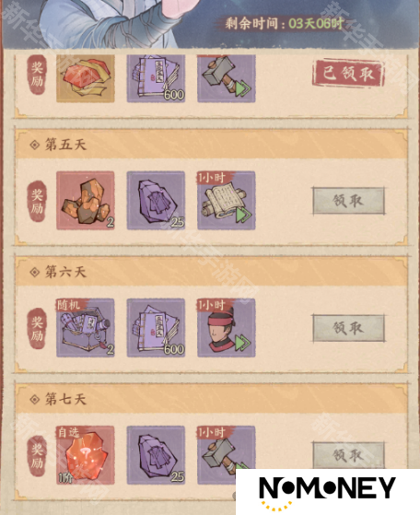Claim the Day Five reward with 领取
The height and width of the screenshot is (515, 420).
point(348,201)
